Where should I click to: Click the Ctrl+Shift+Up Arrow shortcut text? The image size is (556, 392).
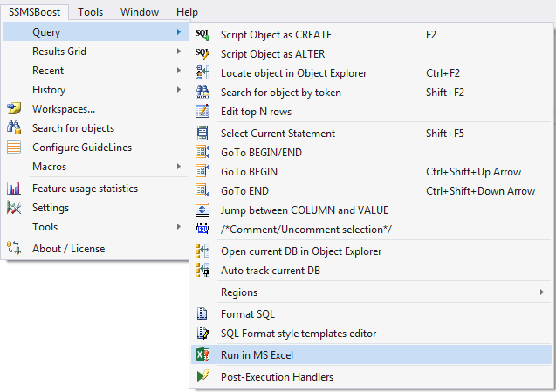pos(473,172)
